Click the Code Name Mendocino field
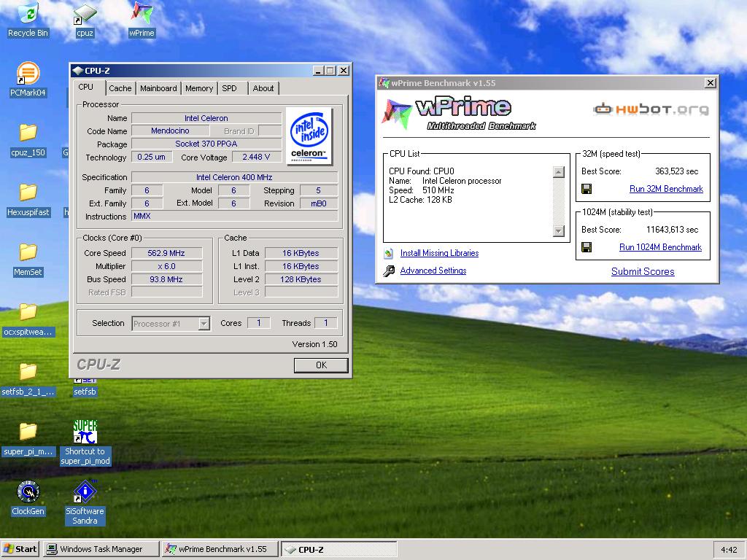 170,131
